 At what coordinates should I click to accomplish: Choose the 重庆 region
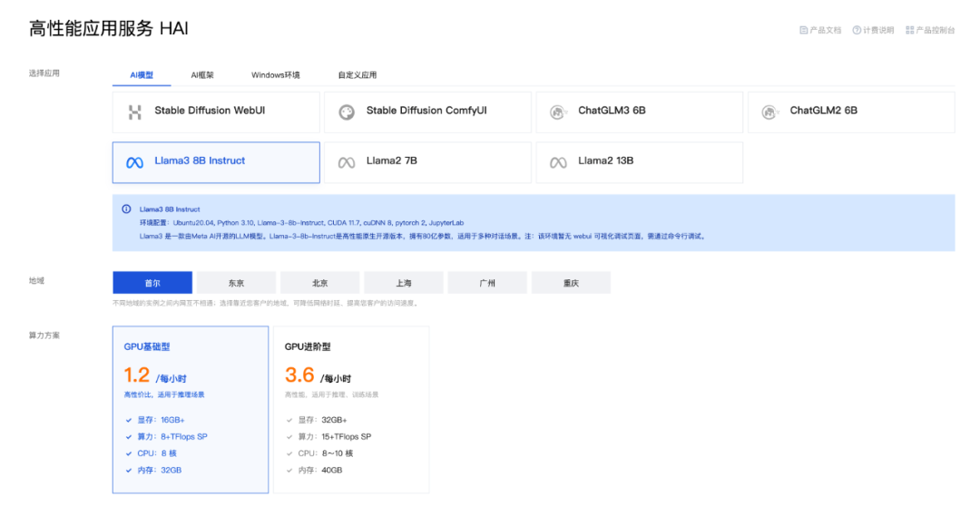[572, 283]
